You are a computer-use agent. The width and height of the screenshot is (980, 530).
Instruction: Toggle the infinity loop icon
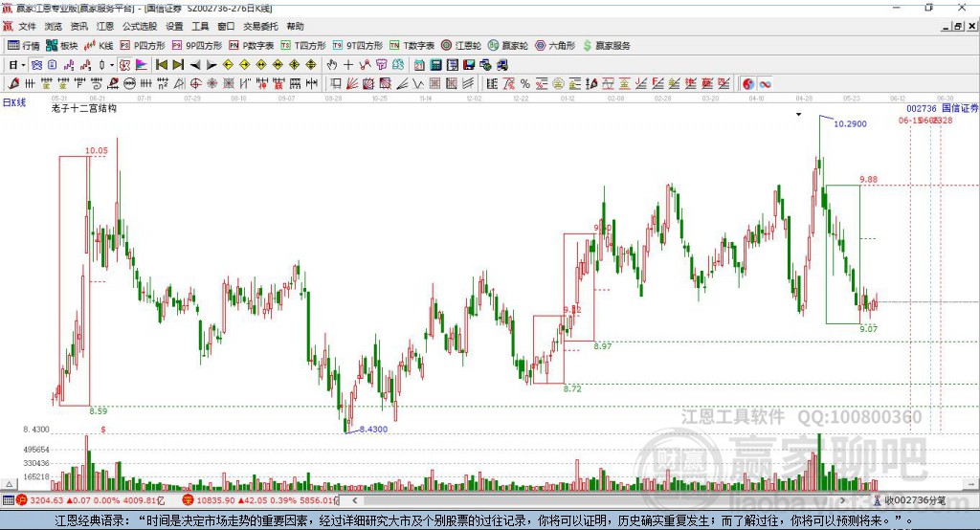click(765, 84)
